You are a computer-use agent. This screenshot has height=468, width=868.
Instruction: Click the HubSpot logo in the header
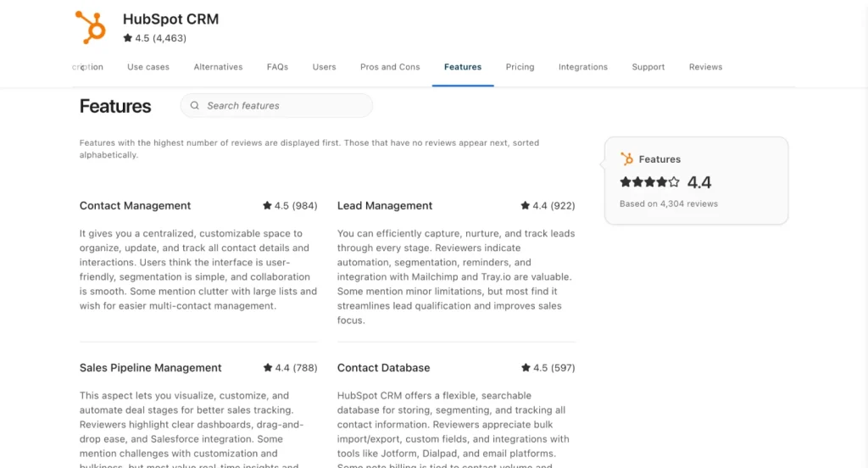(91, 27)
